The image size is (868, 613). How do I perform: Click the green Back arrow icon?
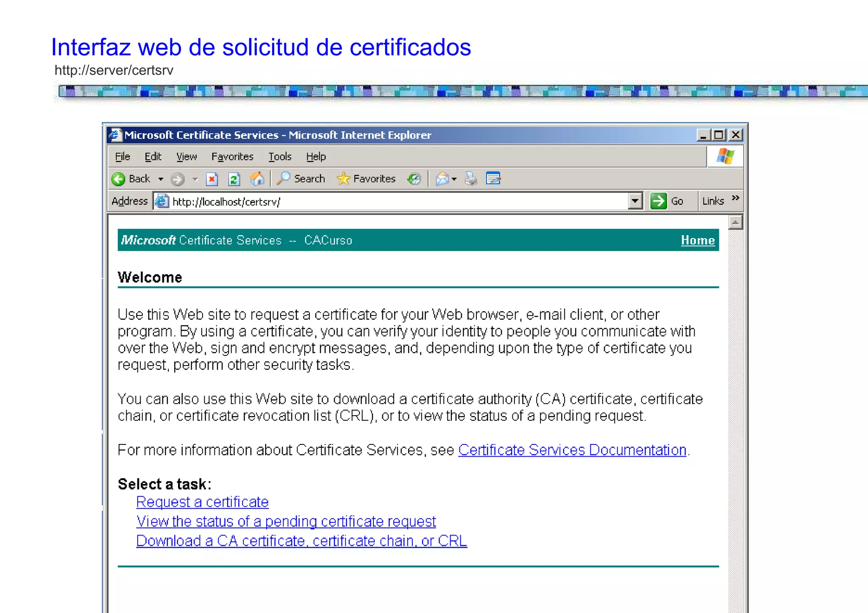click(118, 179)
